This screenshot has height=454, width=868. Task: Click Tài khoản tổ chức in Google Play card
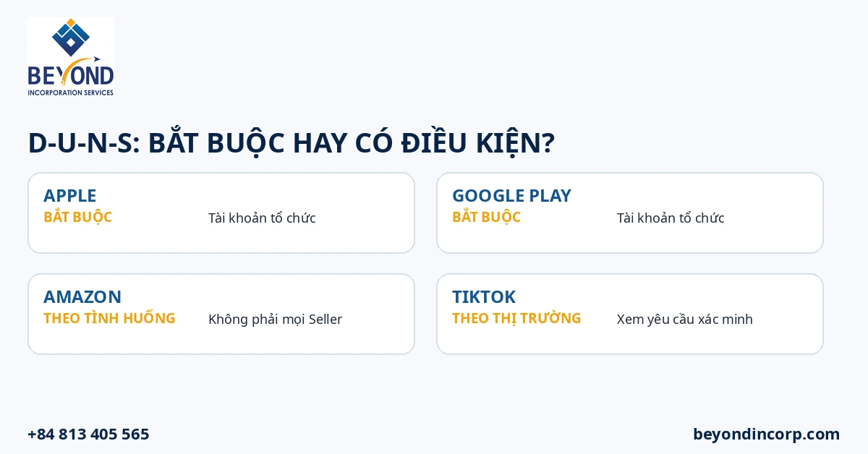671,218
